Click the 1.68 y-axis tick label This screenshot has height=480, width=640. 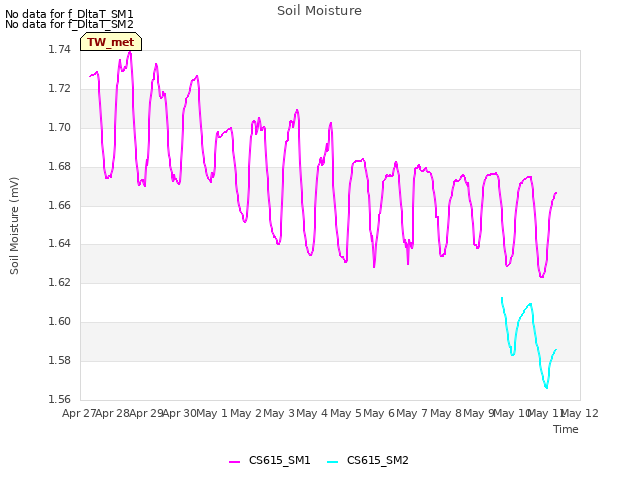pos(60,167)
